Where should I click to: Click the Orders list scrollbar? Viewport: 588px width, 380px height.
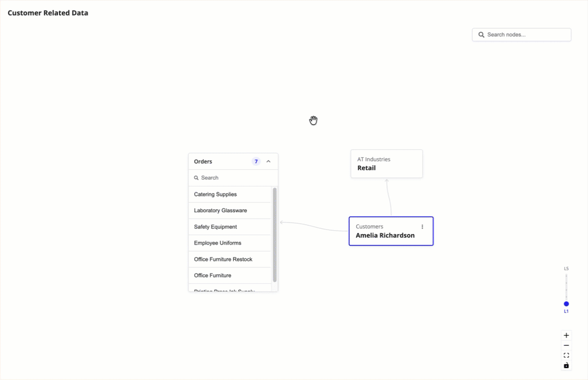pos(275,235)
